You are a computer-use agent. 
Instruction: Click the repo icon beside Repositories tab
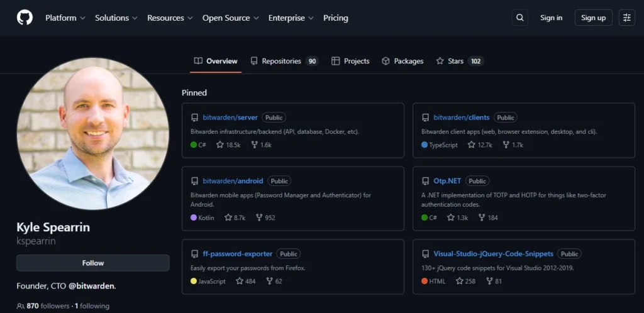(254, 61)
